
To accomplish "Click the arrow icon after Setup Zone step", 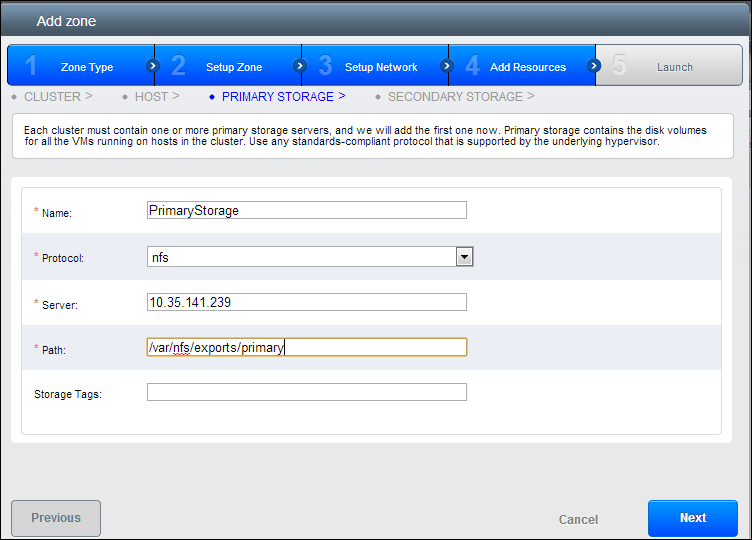I will tap(299, 66).
